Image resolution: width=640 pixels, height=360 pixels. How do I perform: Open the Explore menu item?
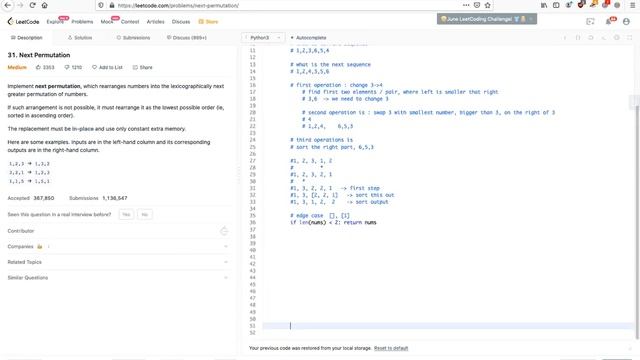pos(55,22)
